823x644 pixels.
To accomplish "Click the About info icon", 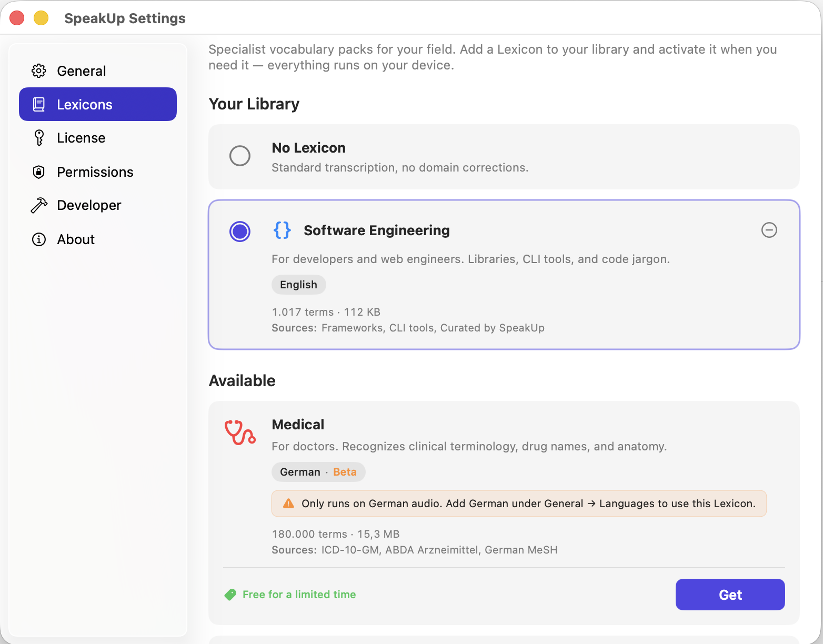I will (x=39, y=239).
